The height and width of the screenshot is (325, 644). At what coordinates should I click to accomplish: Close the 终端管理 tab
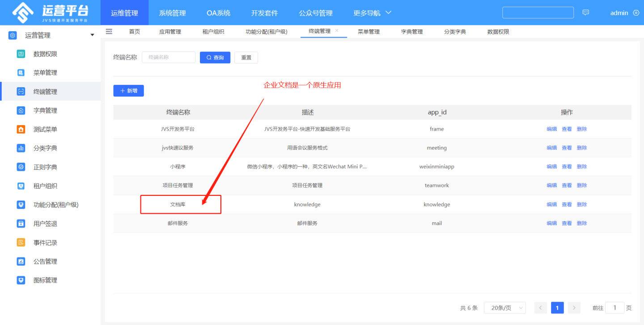(337, 30)
